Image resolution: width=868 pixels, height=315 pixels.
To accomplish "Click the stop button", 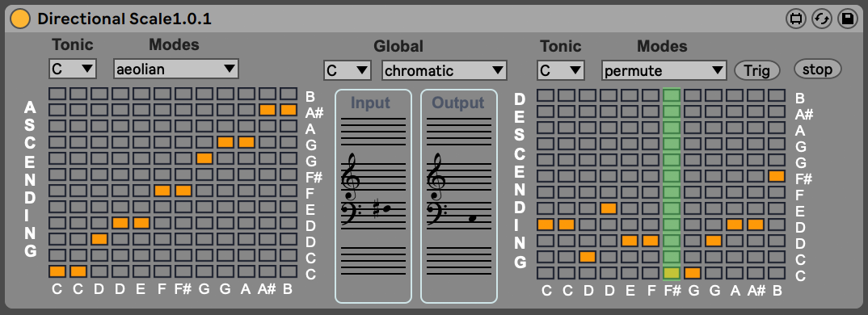I will pos(818,69).
